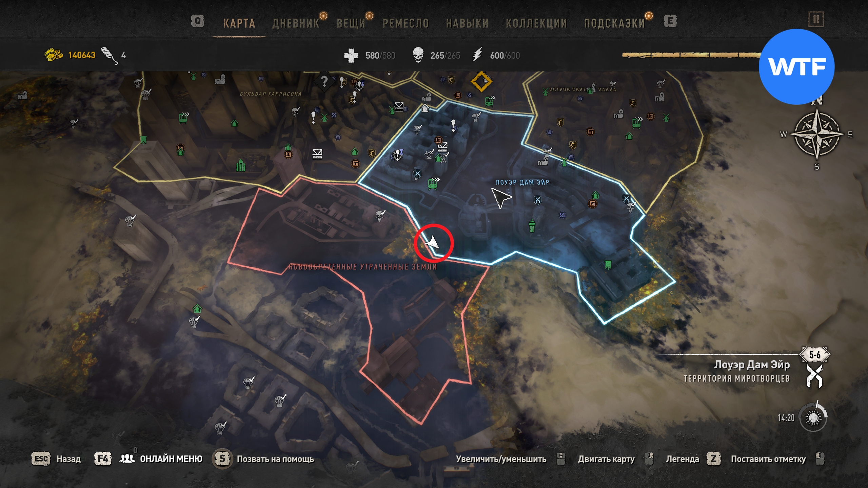868x488 pixels.
Task: Click the pause icon in top corner
Action: tap(816, 19)
